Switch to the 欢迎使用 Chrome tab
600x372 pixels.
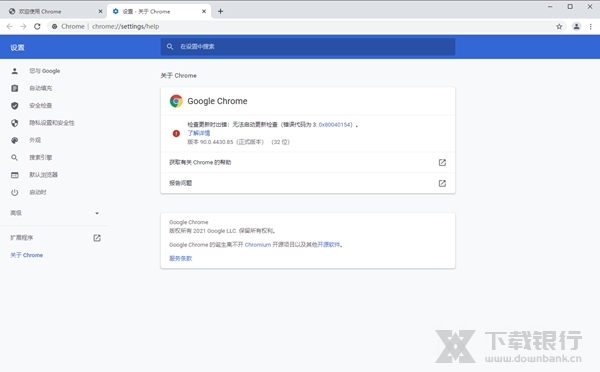[54, 11]
